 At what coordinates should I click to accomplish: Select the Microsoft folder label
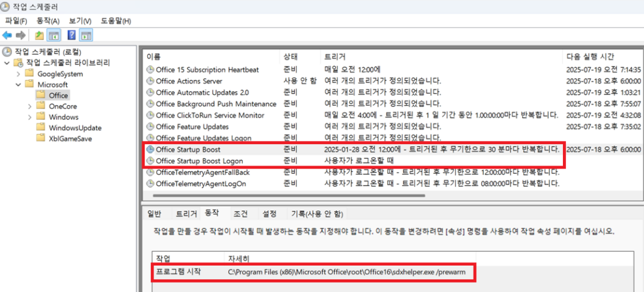(52, 85)
